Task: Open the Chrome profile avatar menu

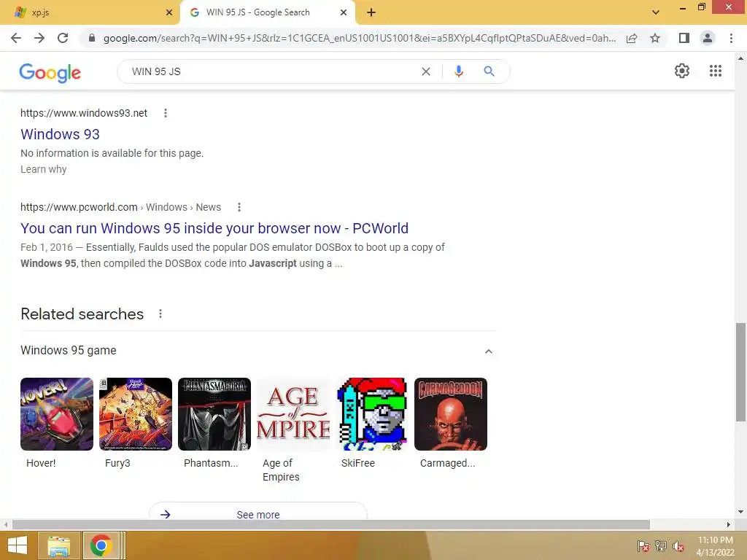Action: click(x=708, y=38)
